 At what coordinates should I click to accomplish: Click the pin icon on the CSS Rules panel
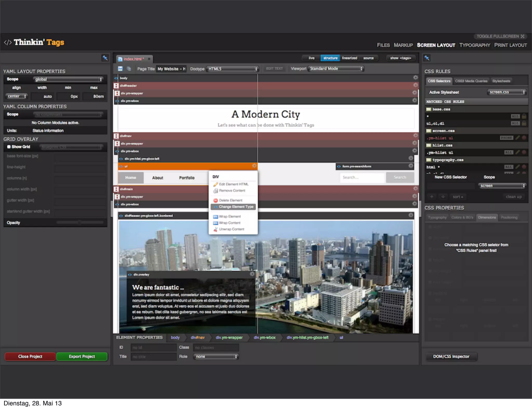click(x=427, y=58)
